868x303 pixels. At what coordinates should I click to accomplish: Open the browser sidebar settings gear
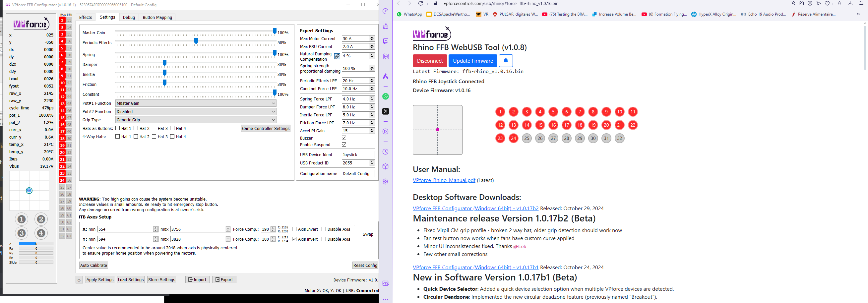coord(386,181)
